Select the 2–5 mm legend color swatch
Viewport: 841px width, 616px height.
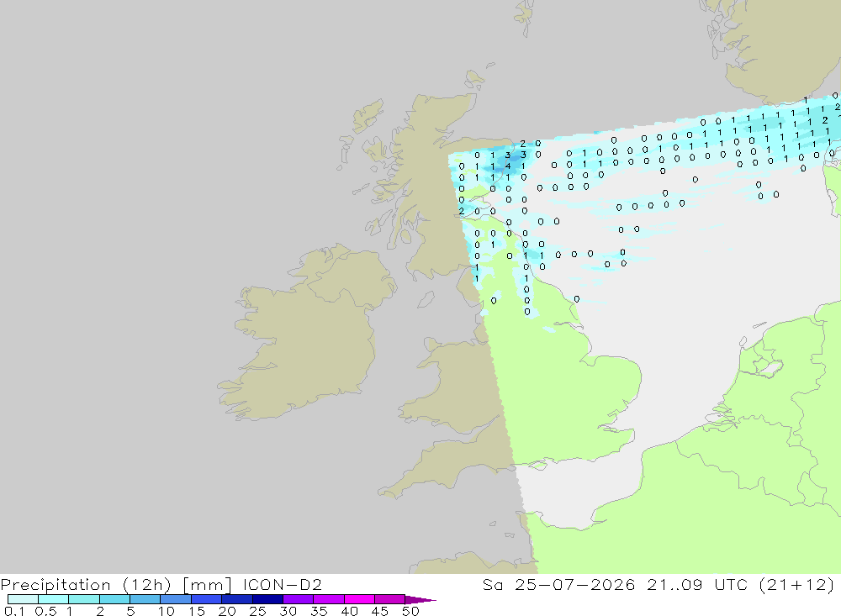click(x=114, y=599)
